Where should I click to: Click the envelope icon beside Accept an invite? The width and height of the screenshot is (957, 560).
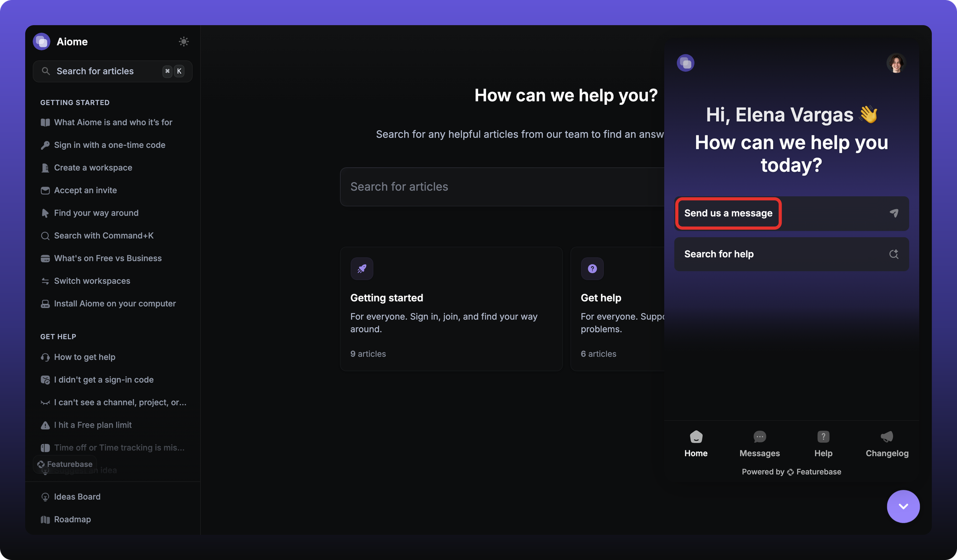[x=45, y=190]
